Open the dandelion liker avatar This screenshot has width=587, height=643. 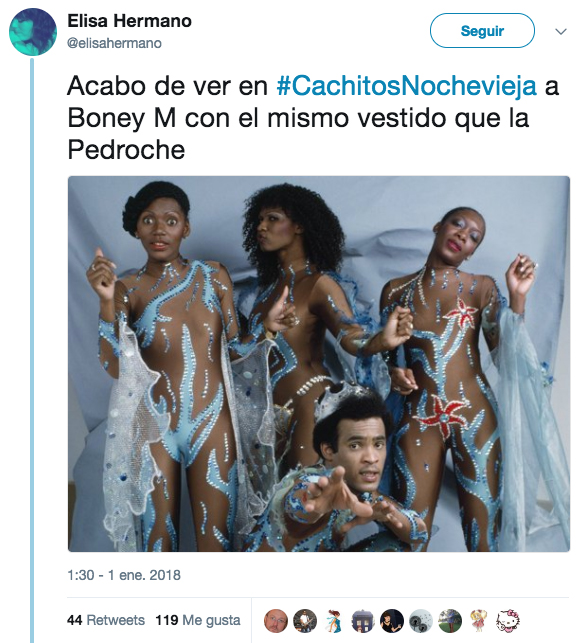point(421,620)
